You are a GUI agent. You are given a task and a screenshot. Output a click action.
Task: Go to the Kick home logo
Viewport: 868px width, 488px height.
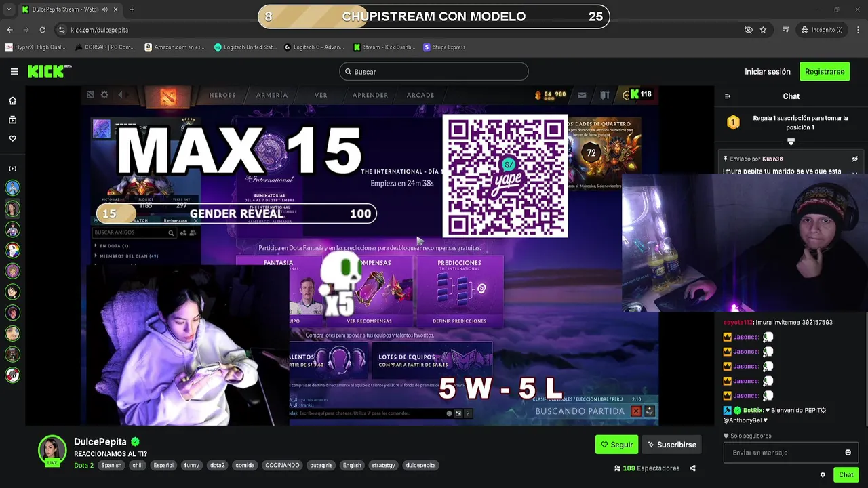coord(49,71)
